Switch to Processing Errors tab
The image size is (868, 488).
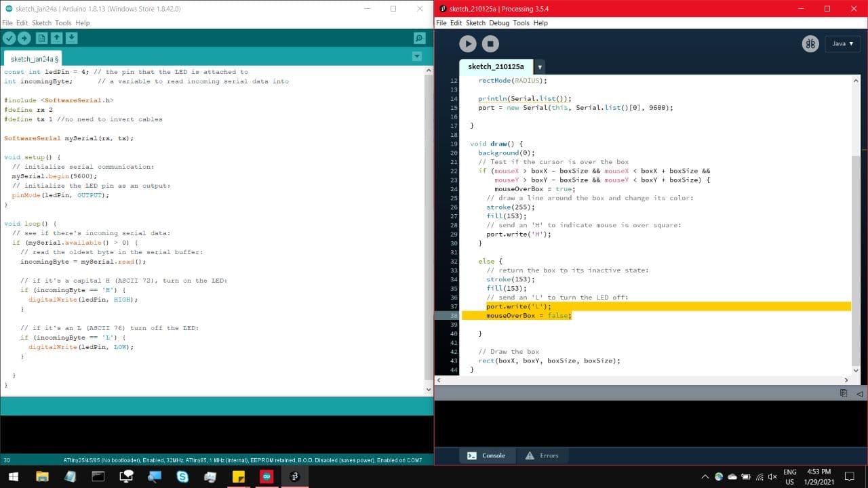coord(542,455)
